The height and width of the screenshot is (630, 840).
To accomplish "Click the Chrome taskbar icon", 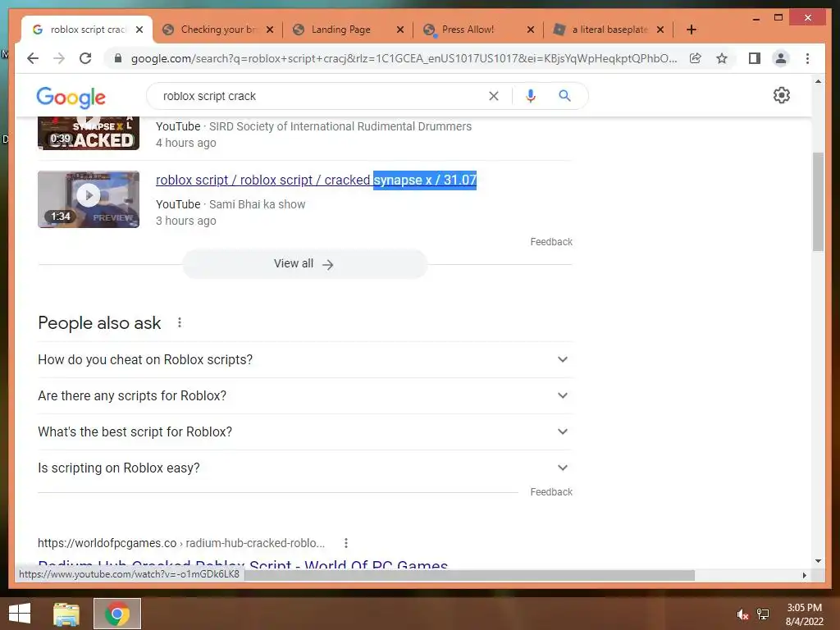I will [117, 614].
